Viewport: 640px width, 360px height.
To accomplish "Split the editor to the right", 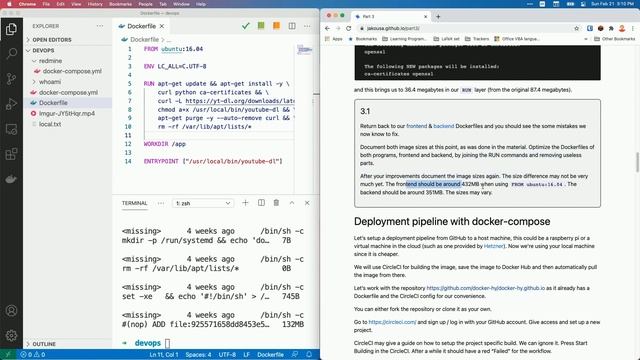I will click(292, 26).
